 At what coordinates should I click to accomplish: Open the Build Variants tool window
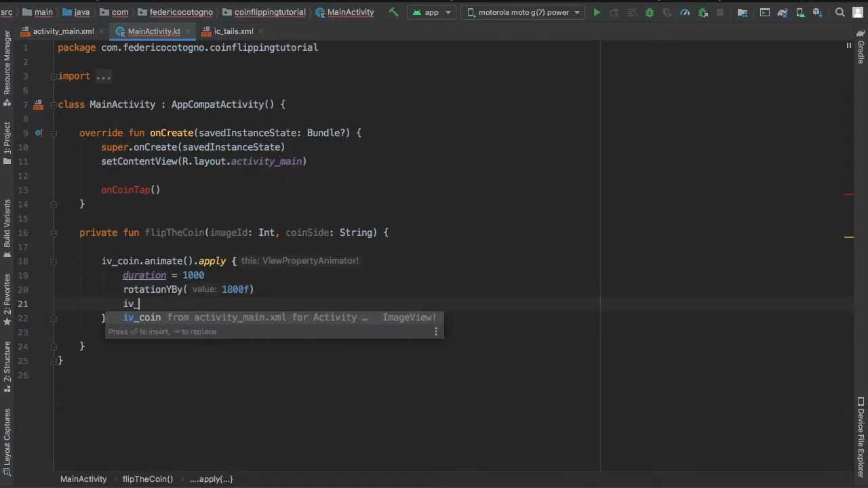(7, 228)
